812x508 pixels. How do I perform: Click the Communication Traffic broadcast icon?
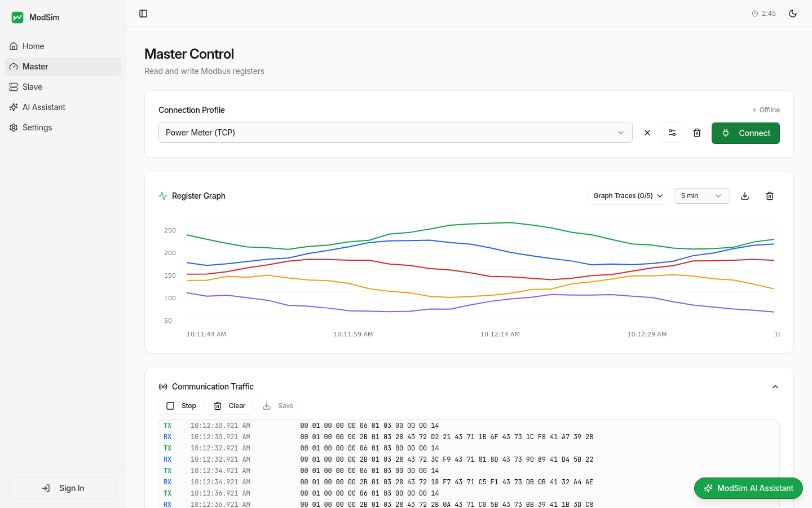point(163,387)
